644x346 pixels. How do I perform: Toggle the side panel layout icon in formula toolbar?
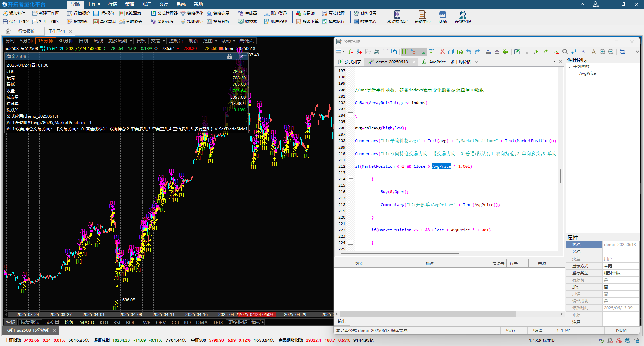point(405,52)
